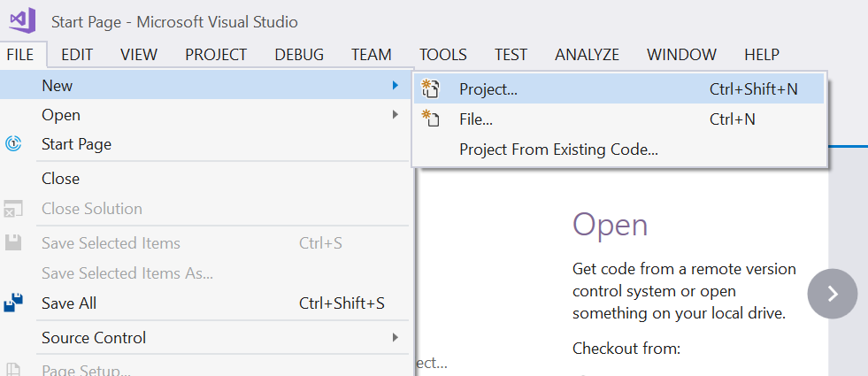Click the Save Selected Items disk icon

pyautogui.click(x=13, y=243)
